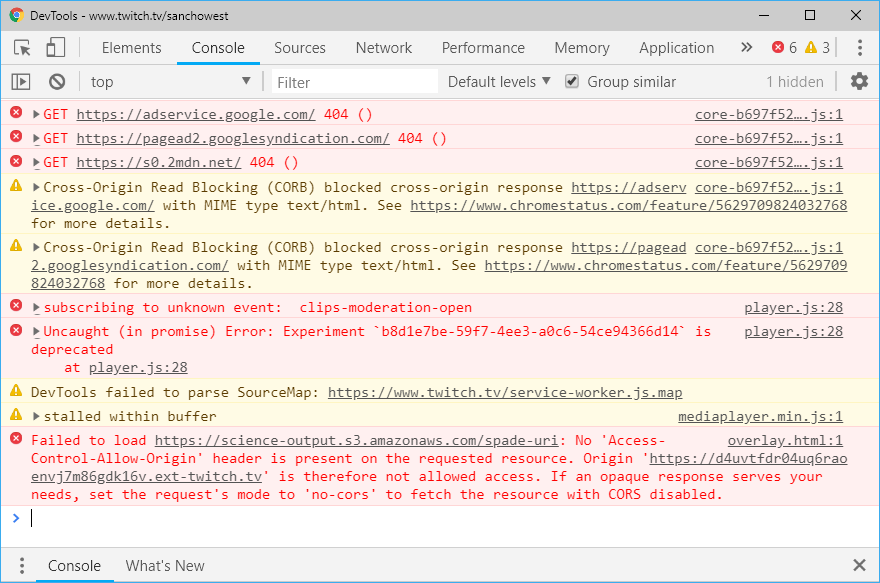
Task: Click error icon on adservice.google.com GET row
Action: [x=16, y=113]
